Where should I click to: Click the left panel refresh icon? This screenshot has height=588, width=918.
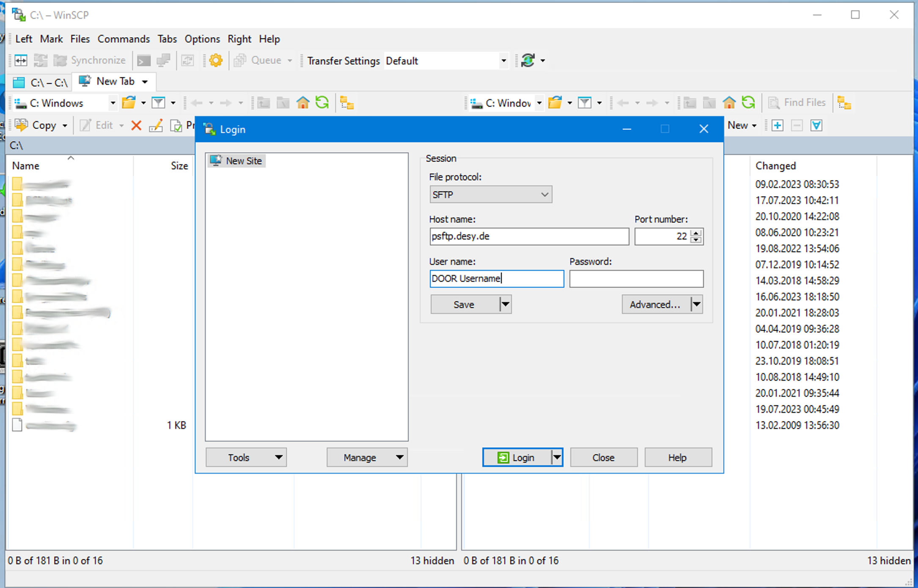click(322, 103)
